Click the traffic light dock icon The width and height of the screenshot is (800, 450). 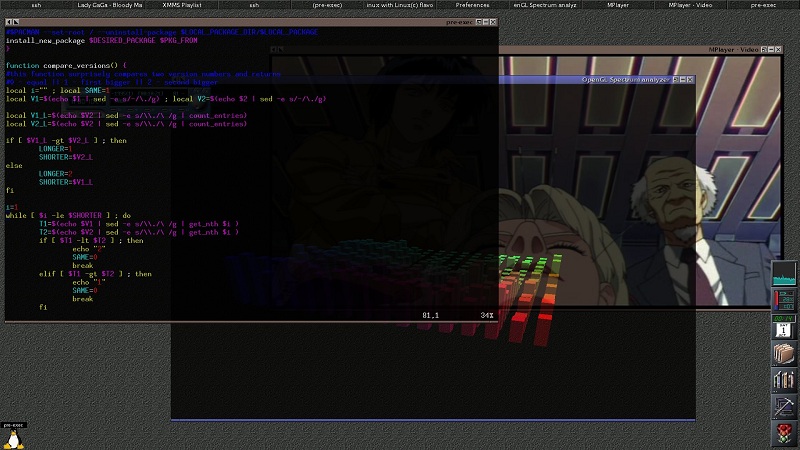[x=784, y=435]
